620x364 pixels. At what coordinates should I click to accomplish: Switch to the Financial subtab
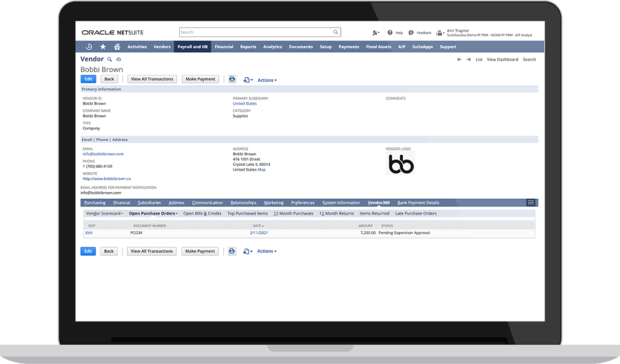tap(122, 202)
